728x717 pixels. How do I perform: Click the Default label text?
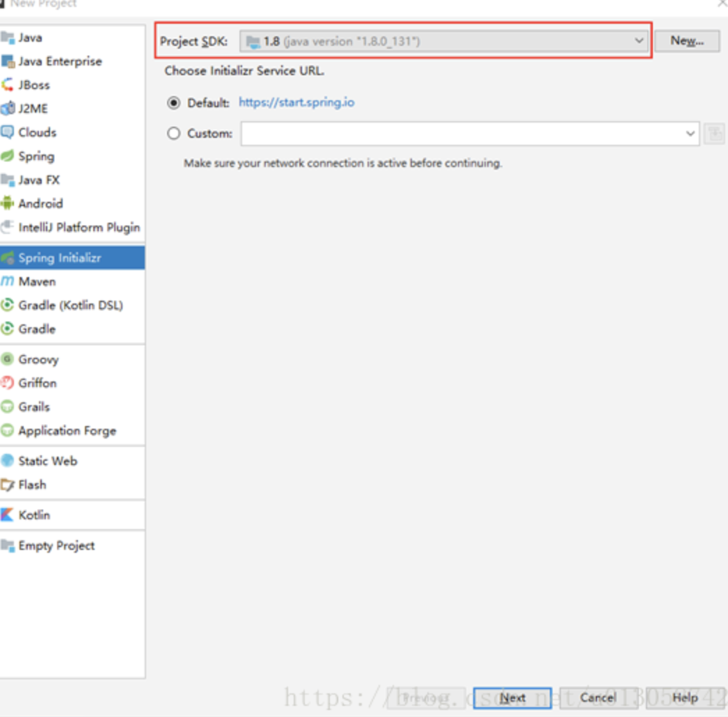(x=209, y=102)
